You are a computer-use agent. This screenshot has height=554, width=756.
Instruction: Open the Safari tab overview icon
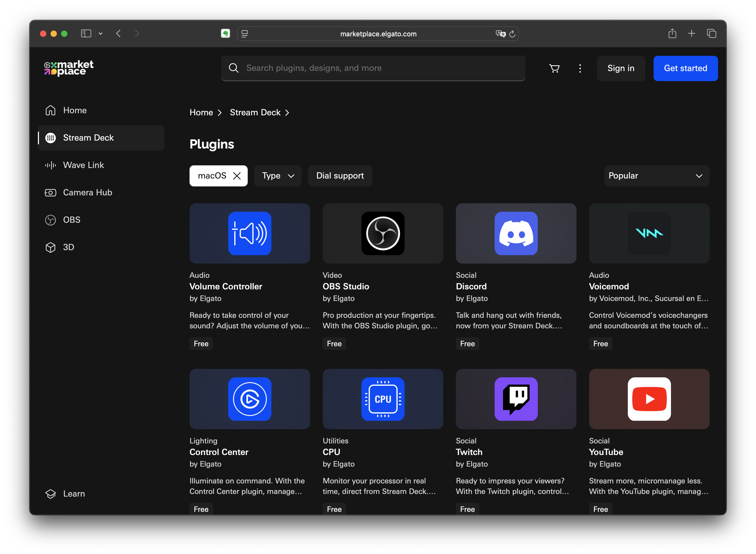click(x=712, y=33)
